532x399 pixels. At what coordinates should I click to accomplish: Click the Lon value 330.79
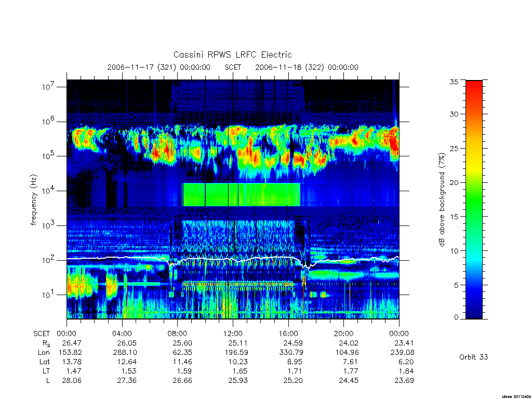pos(291,353)
